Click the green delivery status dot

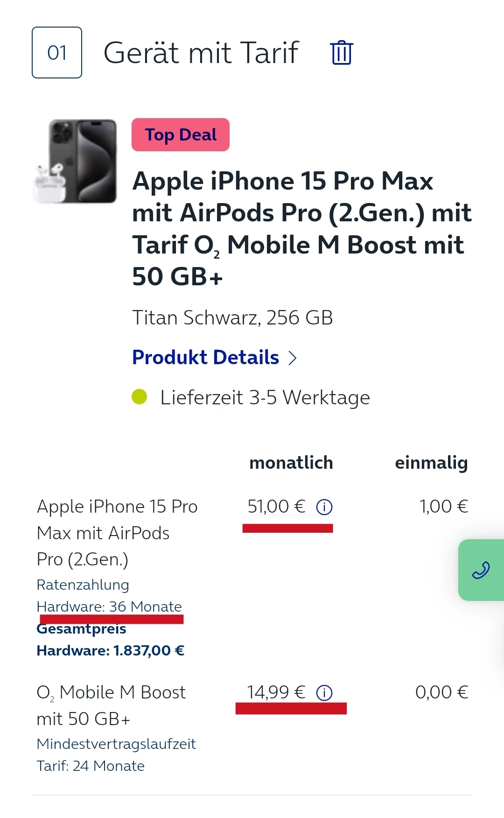139,397
